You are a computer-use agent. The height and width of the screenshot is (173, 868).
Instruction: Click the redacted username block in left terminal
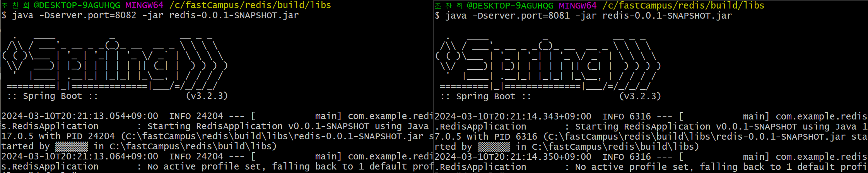click(72, 147)
